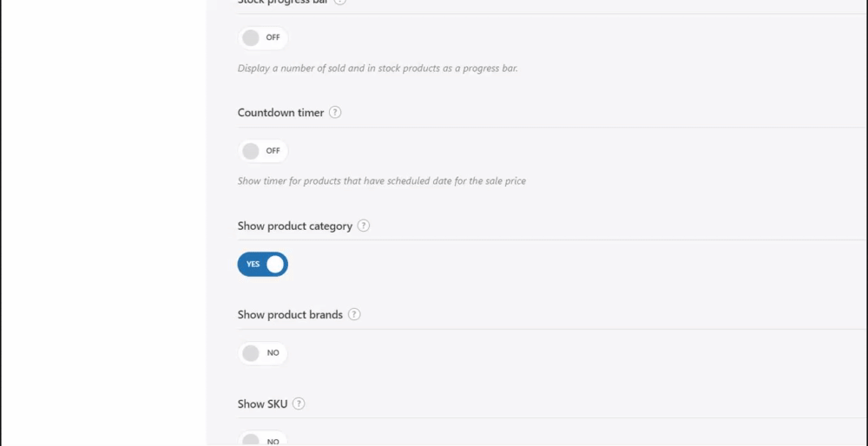Click the progress bar description text
This screenshot has width=868, height=446.
click(378, 68)
